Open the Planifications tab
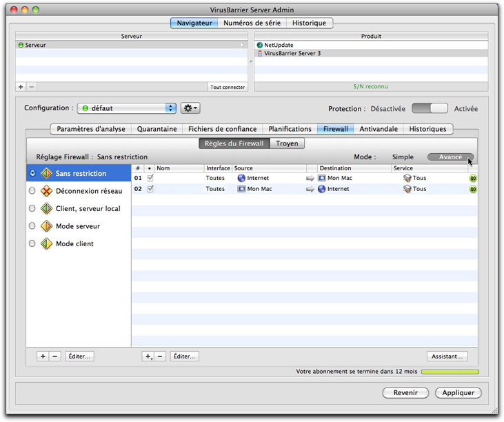Viewport: 504px width, 422px height. (x=290, y=129)
